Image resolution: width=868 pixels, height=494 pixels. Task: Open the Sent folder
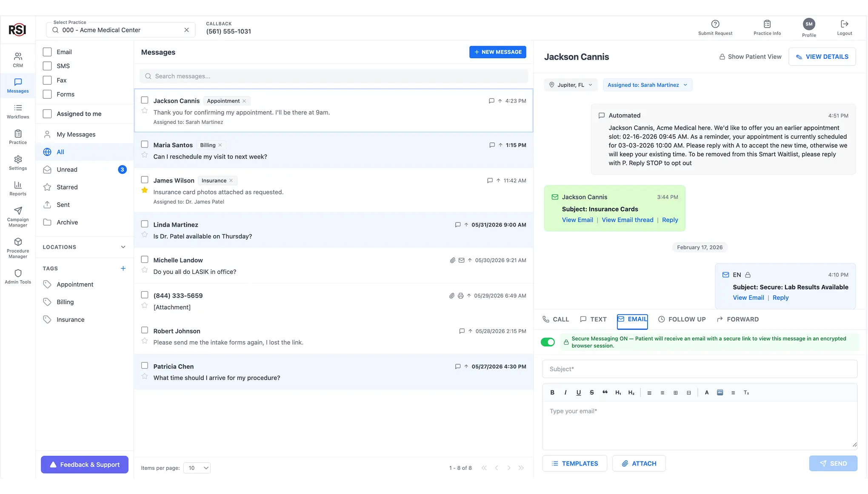pyautogui.click(x=84, y=205)
